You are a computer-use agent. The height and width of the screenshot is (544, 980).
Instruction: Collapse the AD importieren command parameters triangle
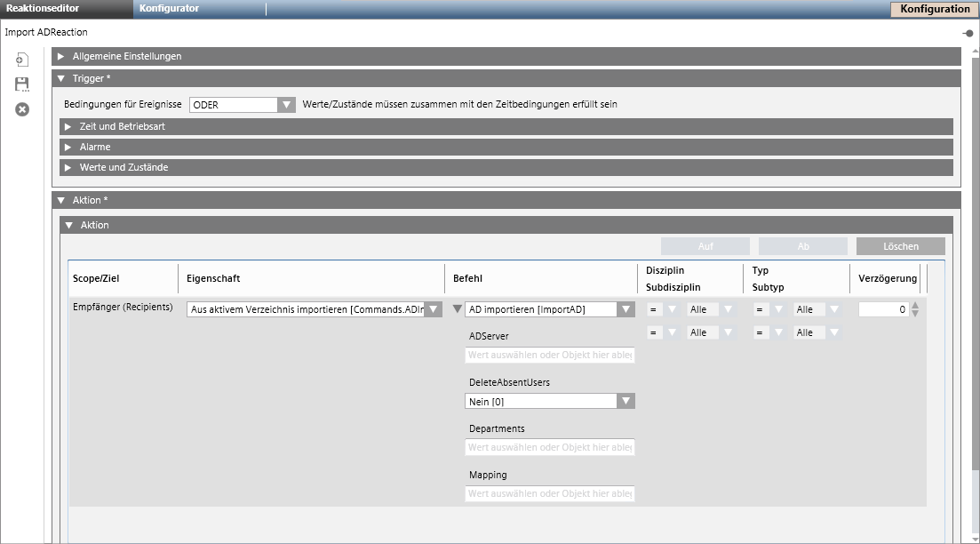458,309
